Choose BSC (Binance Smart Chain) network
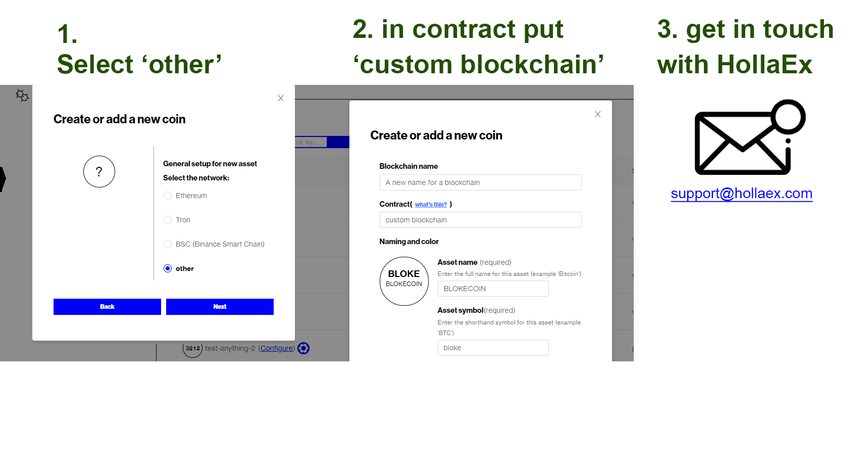This screenshot has height=467, width=868. [x=168, y=244]
